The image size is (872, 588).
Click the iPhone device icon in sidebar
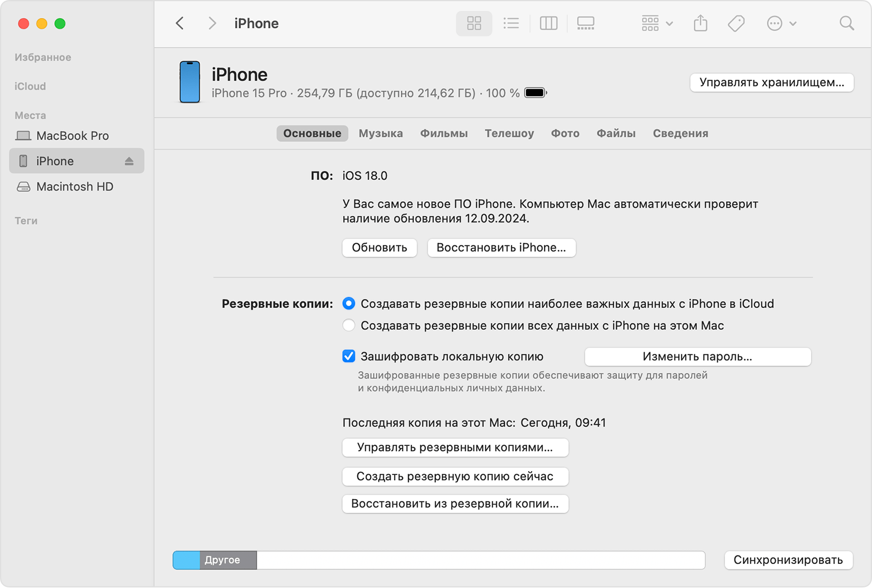[x=23, y=161]
